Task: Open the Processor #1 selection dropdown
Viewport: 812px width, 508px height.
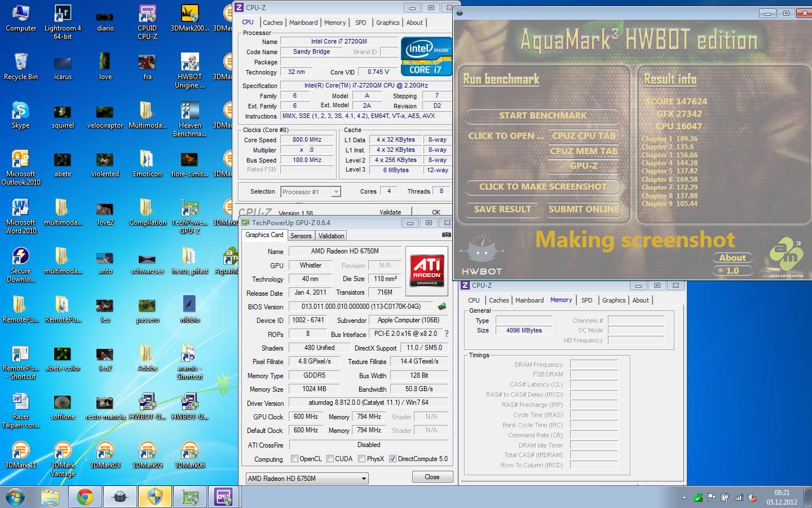Action: point(311,192)
